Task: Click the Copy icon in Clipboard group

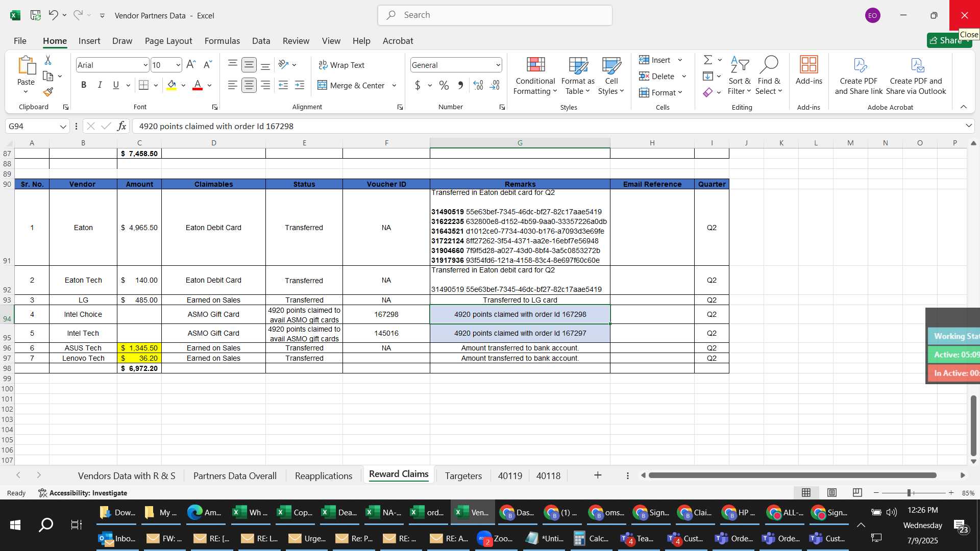Action: pos(48,76)
